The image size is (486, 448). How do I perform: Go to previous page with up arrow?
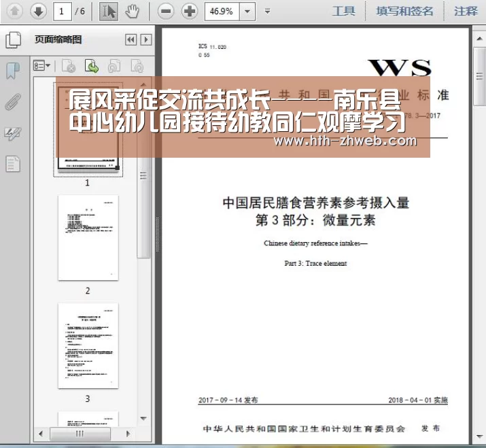[x=14, y=12]
